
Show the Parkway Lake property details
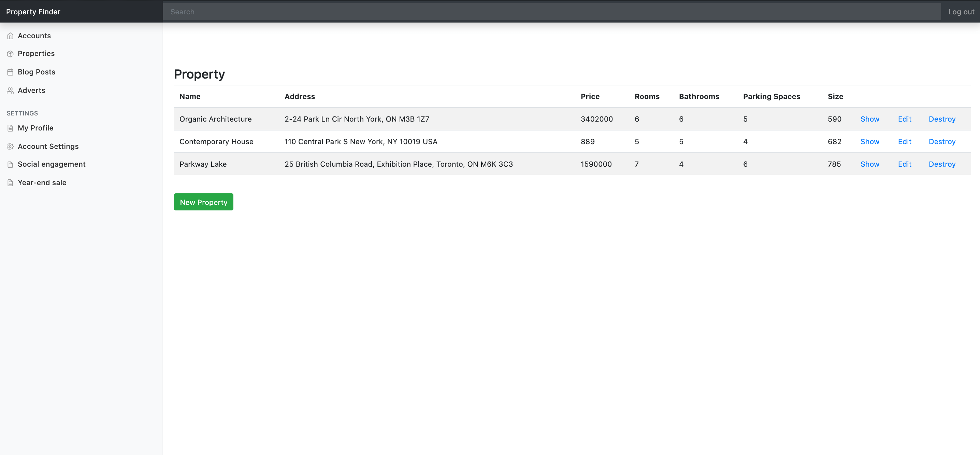click(870, 164)
